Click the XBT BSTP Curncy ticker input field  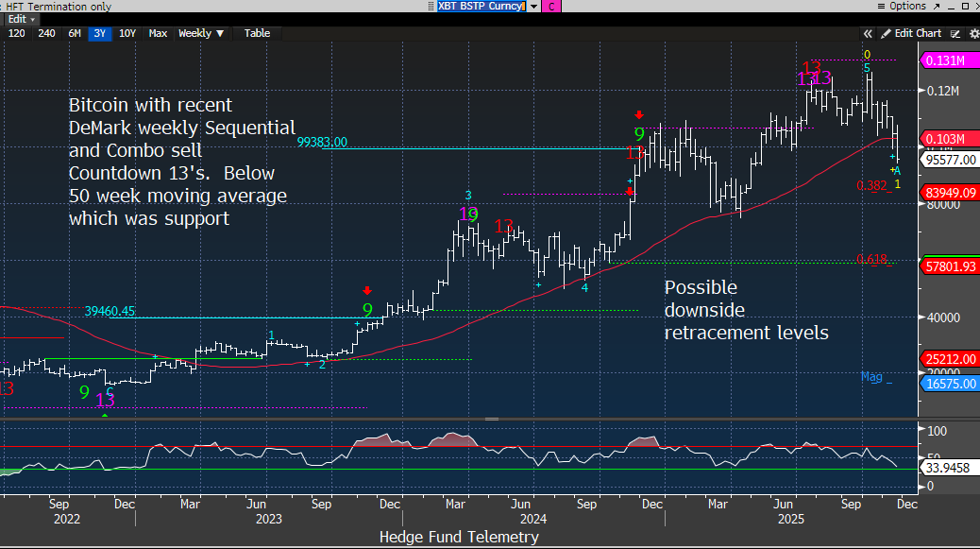(482, 7)
